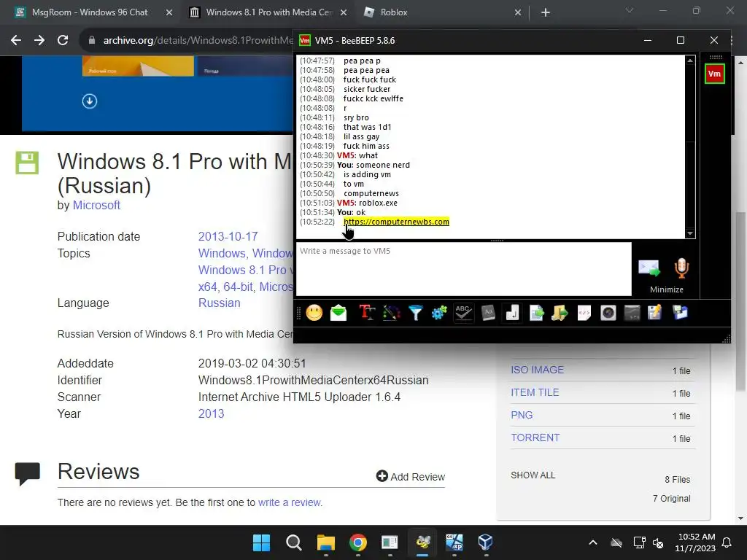This screenshot has height=560, width=747.
Task: Go forward in the browser
Action: click(39, 41)
